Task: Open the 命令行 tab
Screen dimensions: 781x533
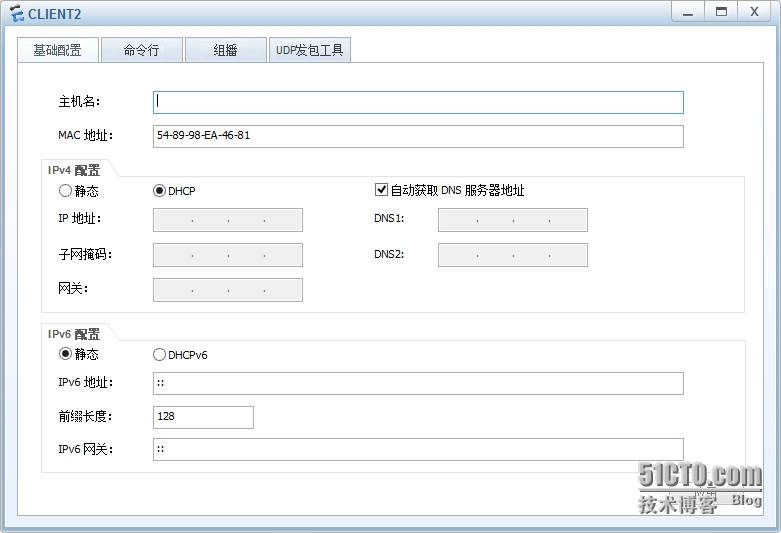Action: pyautogui.click(x=142, y=50)
